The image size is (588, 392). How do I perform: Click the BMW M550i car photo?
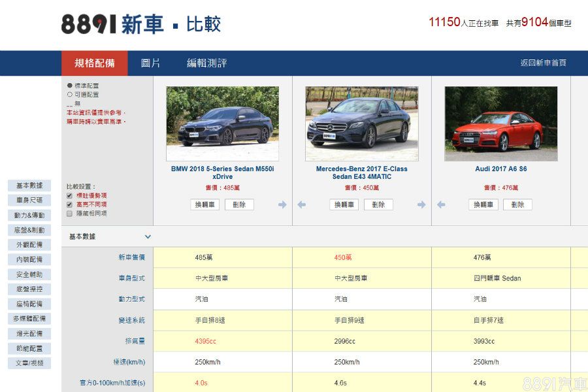222,123
